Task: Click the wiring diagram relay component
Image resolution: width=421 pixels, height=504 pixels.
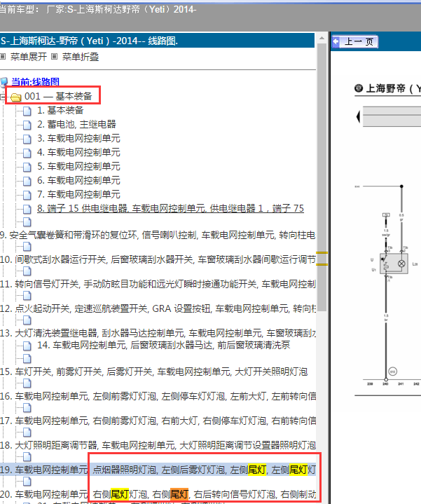Action: click(x=394, y=264)
